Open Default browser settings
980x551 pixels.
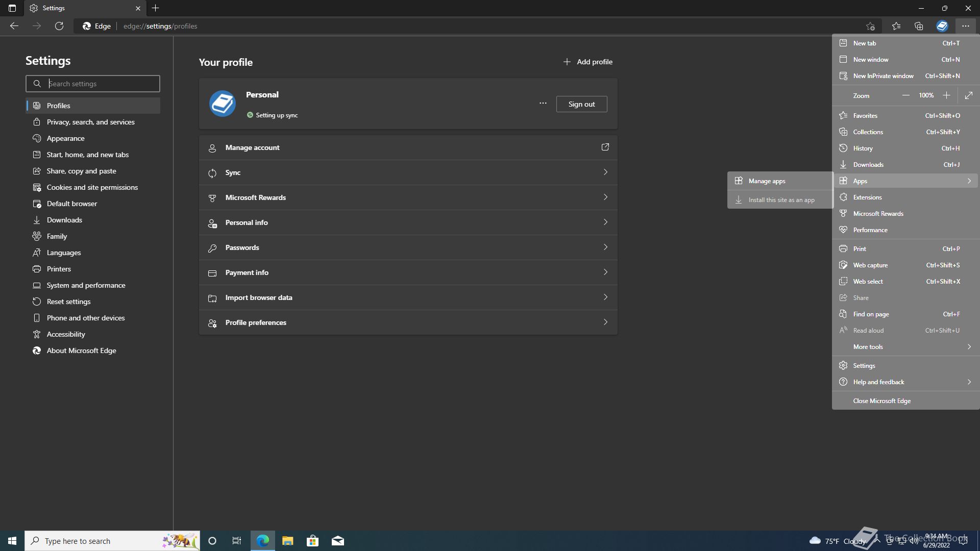coord(93,204)
